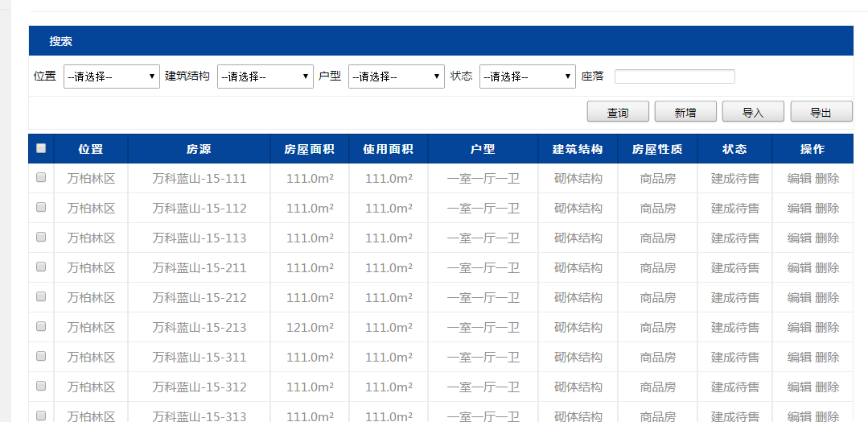Click 商品房 in the 万科蓝山-15-212 row
This screenshot has height=422, width=868.
[658, 298]
